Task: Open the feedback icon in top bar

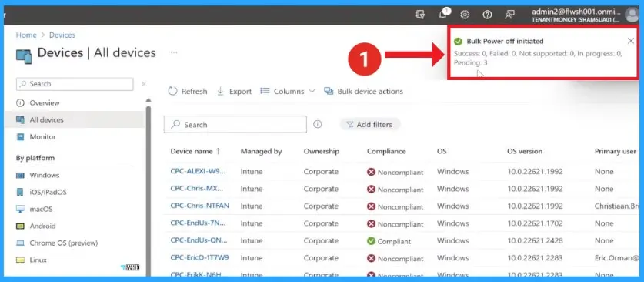Action: coord(509,15)
